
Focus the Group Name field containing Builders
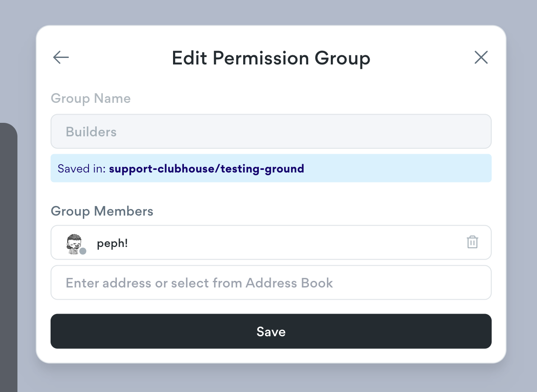[x=271, y=132]
